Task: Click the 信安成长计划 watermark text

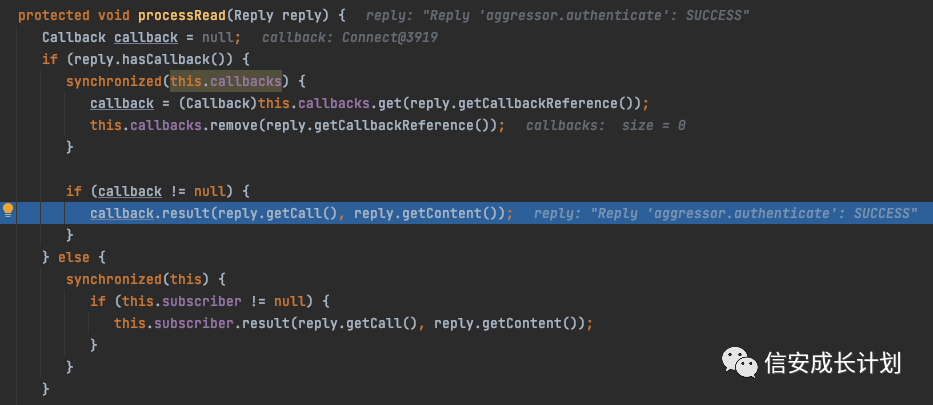Action: pos(833,363)
